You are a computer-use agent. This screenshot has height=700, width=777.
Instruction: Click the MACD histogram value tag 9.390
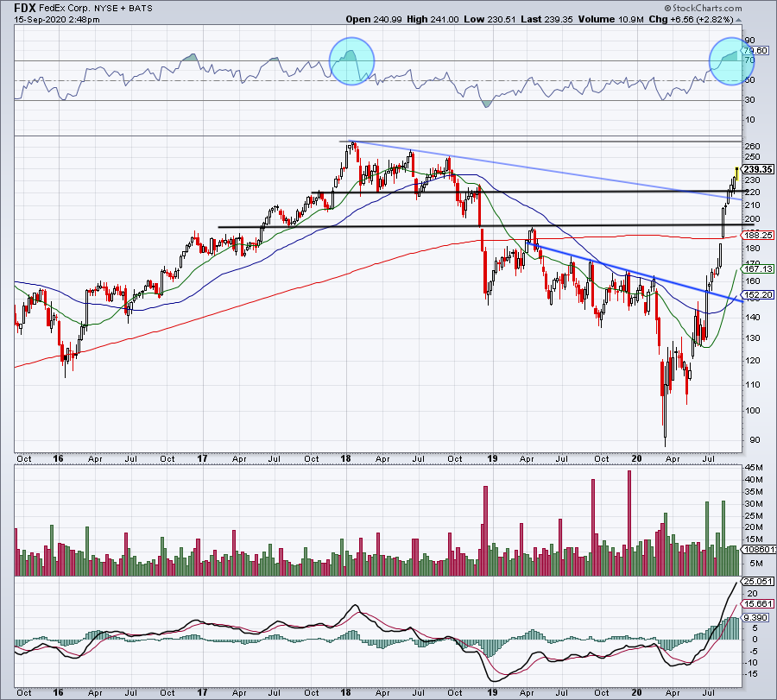click(x=755, y=618)
